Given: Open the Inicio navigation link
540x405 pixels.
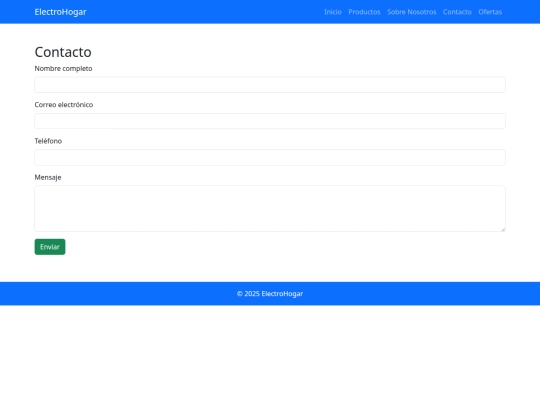Looking at the screenshot, I should (x=333, y=12).
